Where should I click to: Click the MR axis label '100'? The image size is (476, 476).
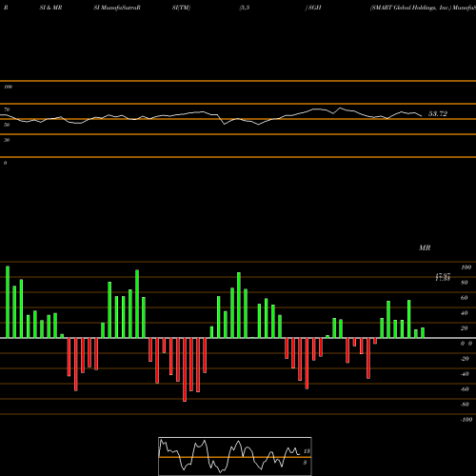(466, 268)
